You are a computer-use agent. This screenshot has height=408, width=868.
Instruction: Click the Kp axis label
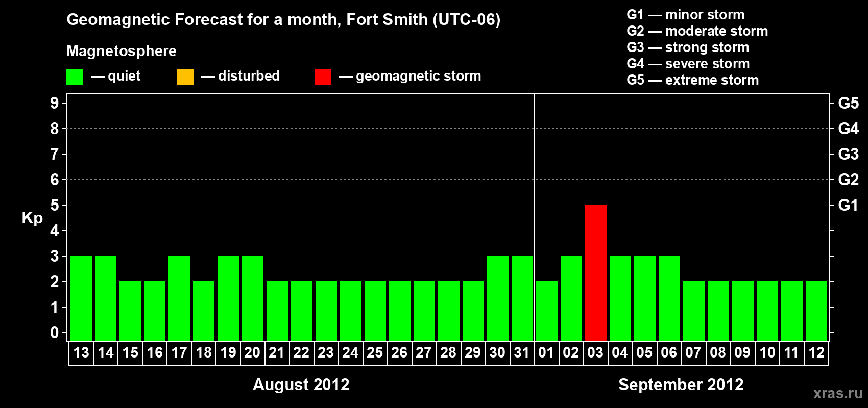(x=32, y=218)
